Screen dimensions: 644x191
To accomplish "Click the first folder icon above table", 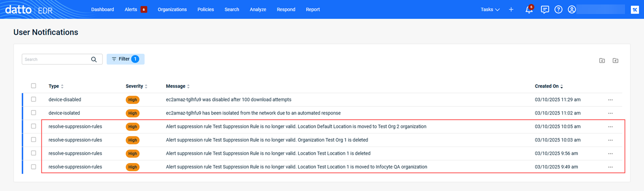I will (602, 60).
